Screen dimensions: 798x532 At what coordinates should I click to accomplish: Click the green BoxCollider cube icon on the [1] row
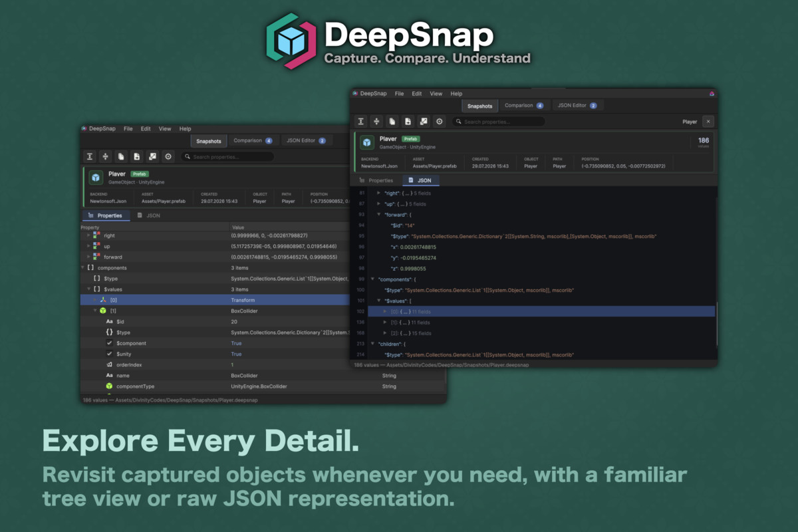coord(103,311)
